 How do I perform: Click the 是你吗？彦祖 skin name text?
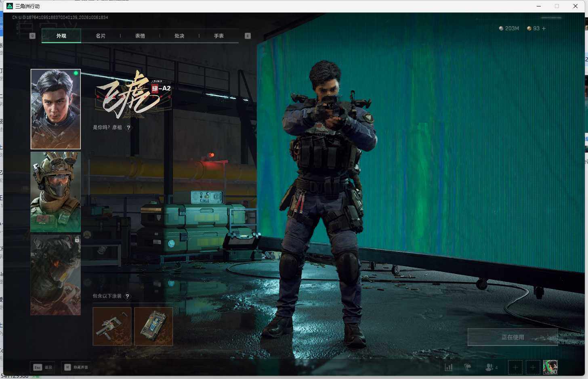click(x=107, y=128)
